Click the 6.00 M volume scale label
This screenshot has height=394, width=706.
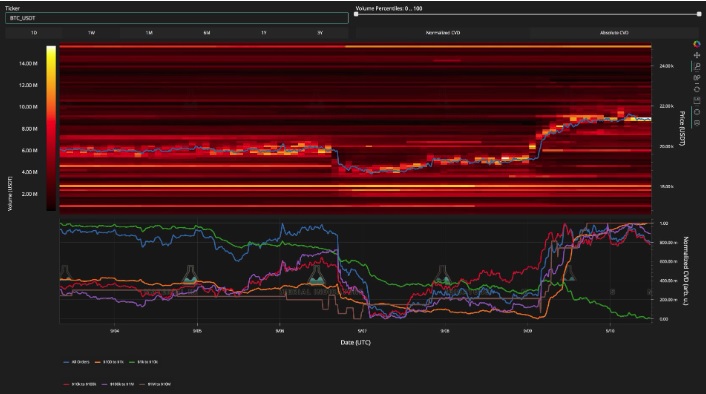(30, 150)
